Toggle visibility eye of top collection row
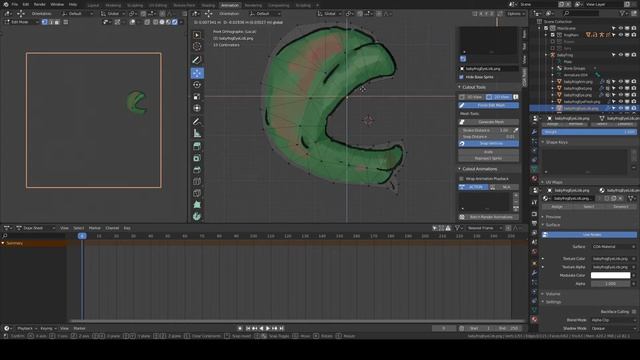 620,28
